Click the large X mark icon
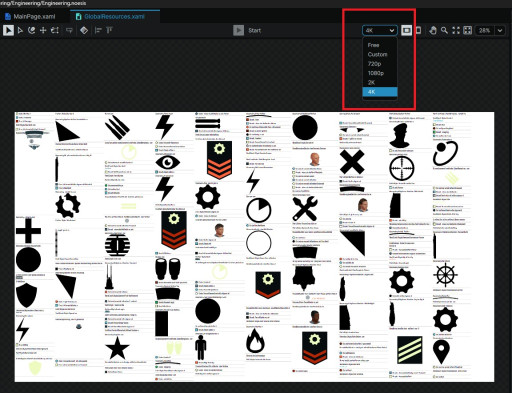The image size is (512, 393). point(352,162)
